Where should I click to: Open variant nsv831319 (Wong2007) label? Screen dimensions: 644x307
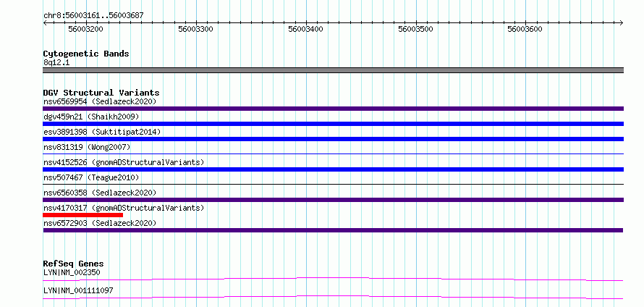[87, 147]
